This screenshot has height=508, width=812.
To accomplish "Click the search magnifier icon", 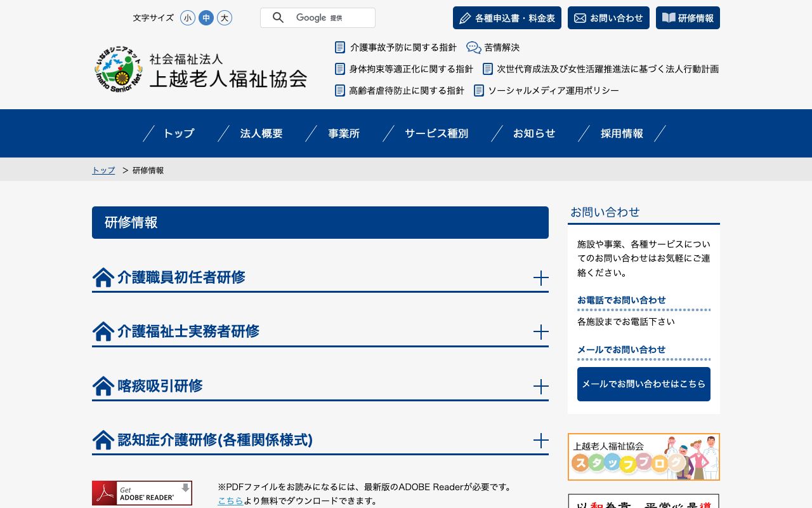I will (278, 17).
